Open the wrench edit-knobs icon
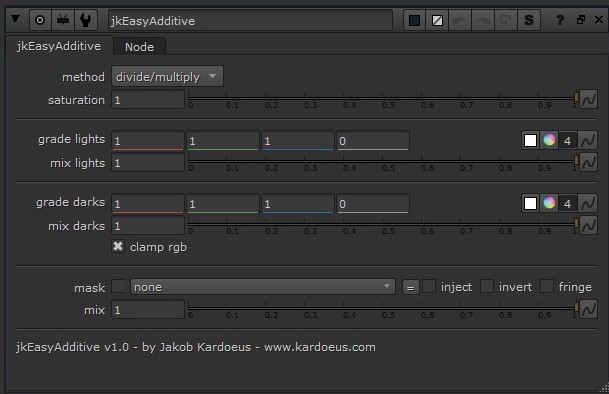The image size is (609, 394). [x=86, y=20]
